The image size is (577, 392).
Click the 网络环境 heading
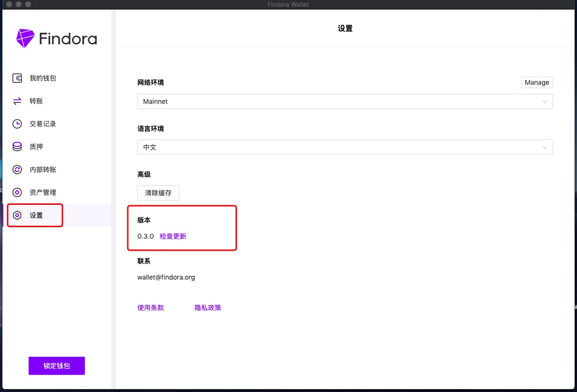tap(151, 82)
